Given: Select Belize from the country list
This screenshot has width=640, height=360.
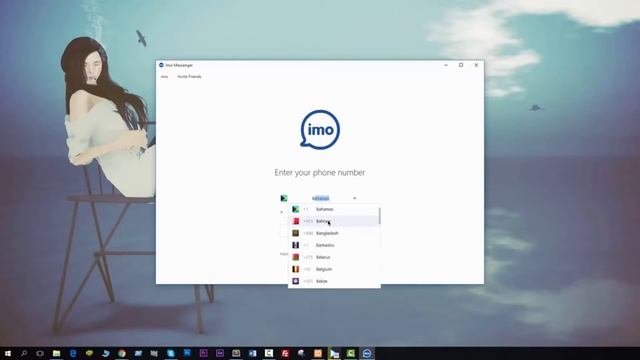Looking at the screenshot, I should click(x=334, y=281).
